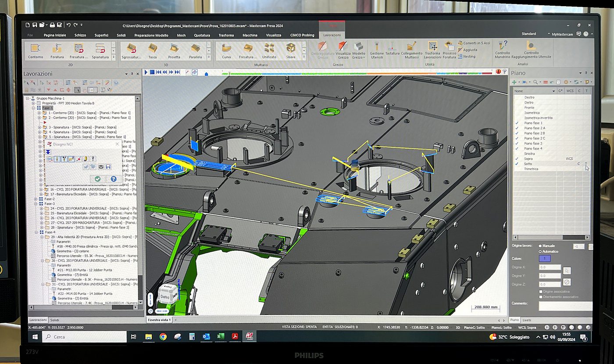
Task: Click the Commento input field
Action: (565, 306)
